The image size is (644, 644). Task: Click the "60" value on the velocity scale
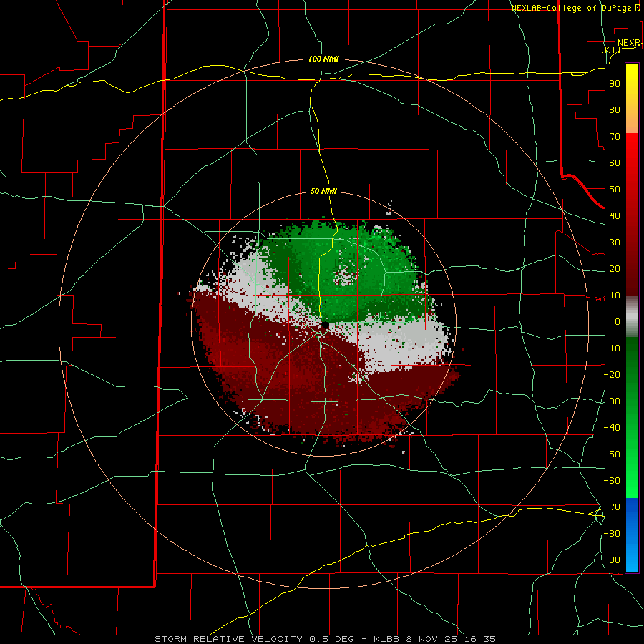pyautogui.click(x=615, y=163)
